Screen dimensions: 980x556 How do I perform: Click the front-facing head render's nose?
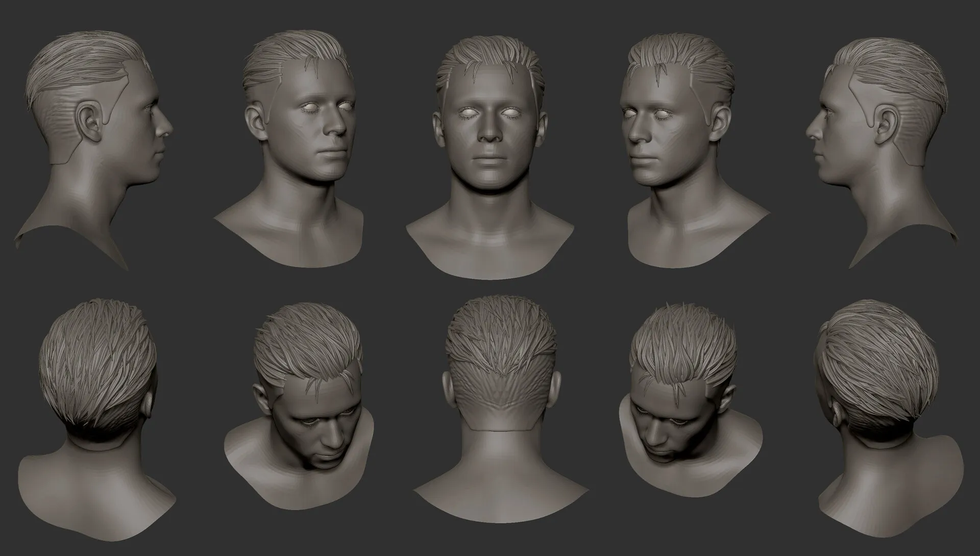pos(490,132)
